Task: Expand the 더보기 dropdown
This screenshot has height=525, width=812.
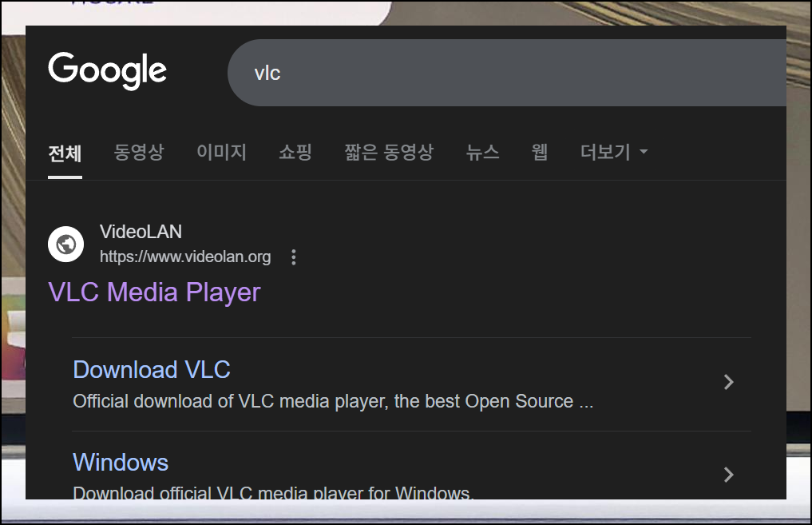Action: [x=614, y=152]
